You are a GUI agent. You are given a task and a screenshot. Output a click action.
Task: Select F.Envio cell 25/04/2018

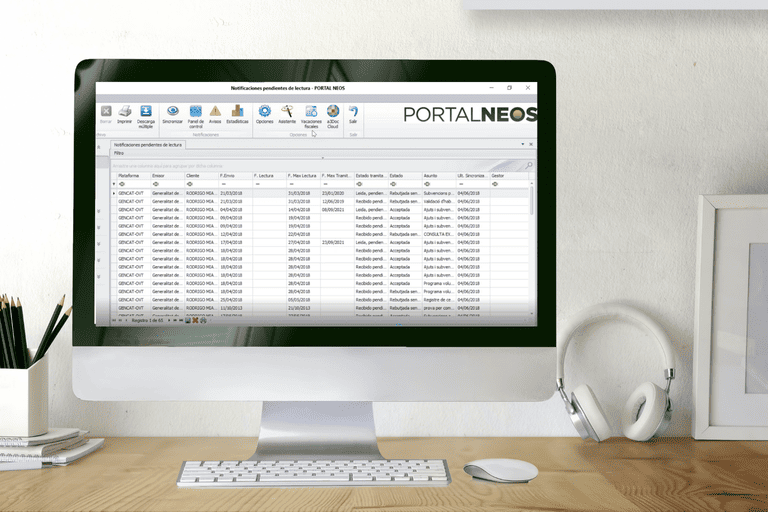235,300
